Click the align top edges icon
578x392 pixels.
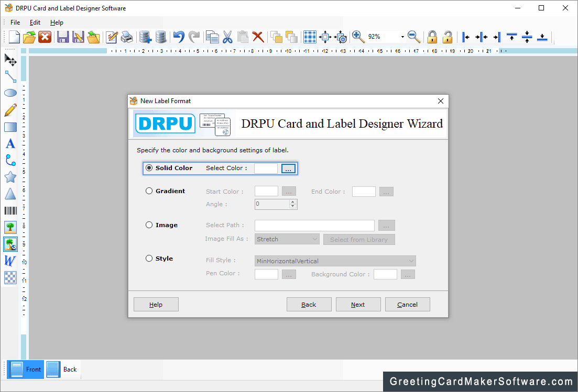point(511,37)
